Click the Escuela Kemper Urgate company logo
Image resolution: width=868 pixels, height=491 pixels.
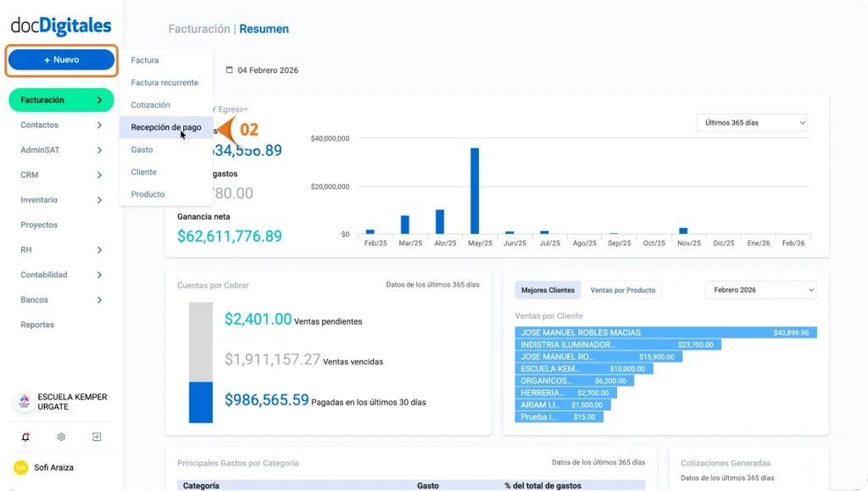24,402
